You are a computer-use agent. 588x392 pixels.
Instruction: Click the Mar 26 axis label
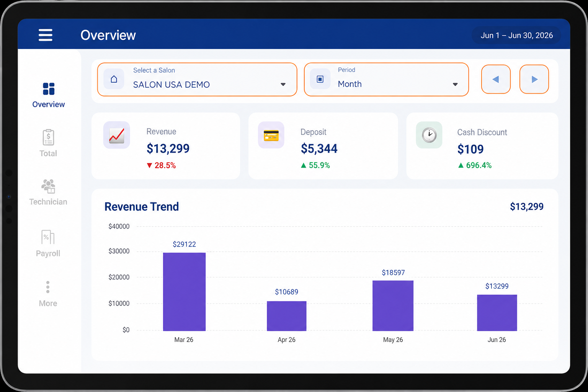(184, 340)
